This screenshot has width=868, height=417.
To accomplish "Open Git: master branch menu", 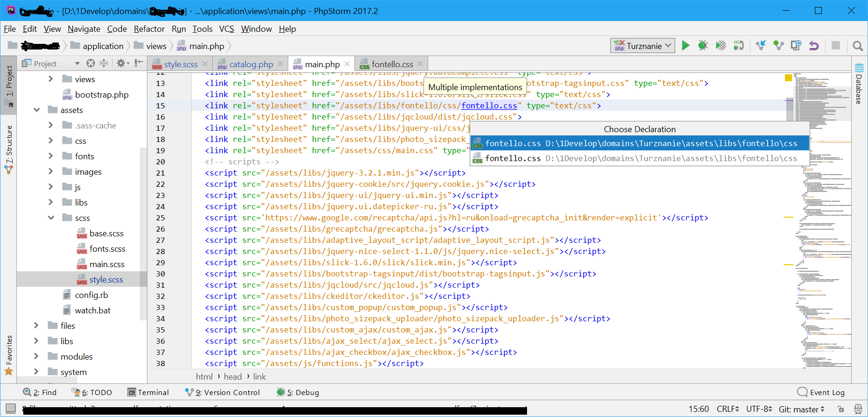I will click(x=802, y=409).
